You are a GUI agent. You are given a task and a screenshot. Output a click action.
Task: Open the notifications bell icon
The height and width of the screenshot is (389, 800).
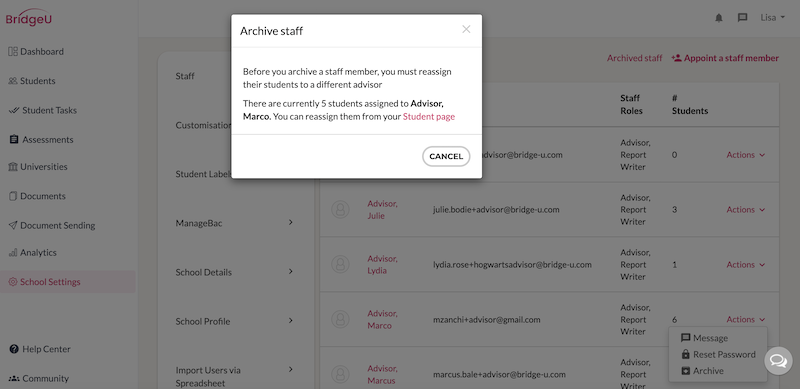coord(719,18)
